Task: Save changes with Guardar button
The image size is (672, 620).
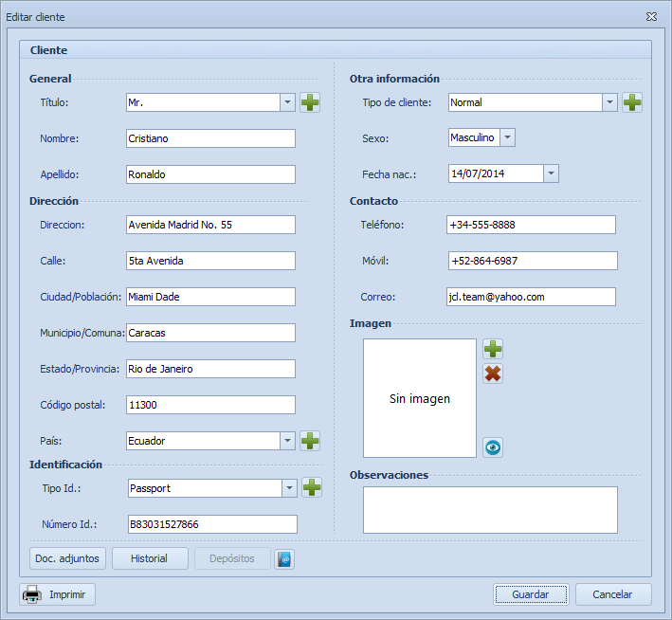Action: tap(531, 594)
